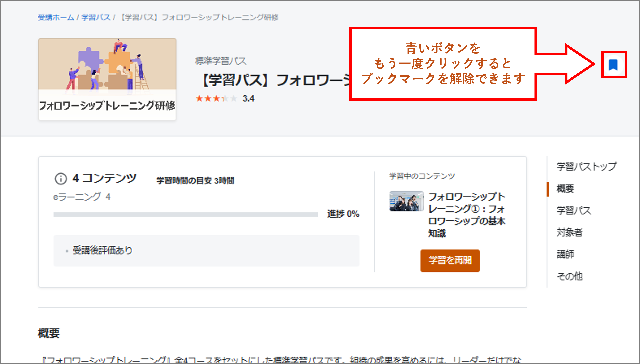
Task: Click the info icon beside 4 コンテンツ
Action: pyautogui.click(x=61, y=179)
